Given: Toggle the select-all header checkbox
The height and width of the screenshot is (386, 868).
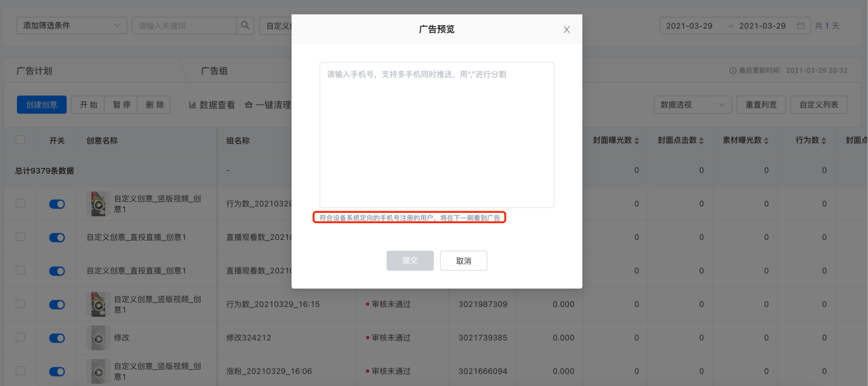Looking at the screenshot, I should (21, 140).
